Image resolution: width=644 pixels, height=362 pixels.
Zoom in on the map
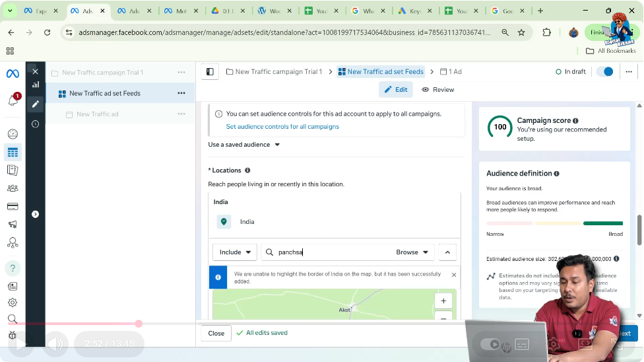tap(443, 301)
